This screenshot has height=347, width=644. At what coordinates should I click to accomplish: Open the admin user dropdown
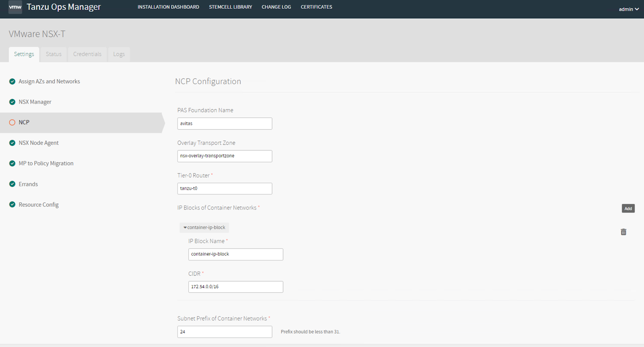pyautogui.click(x=629, y=9)
